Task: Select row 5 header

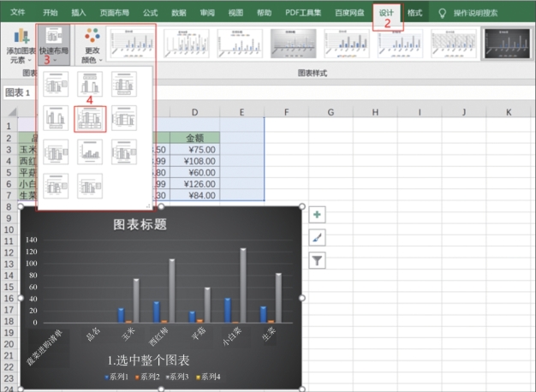Action: pos(9,172)
